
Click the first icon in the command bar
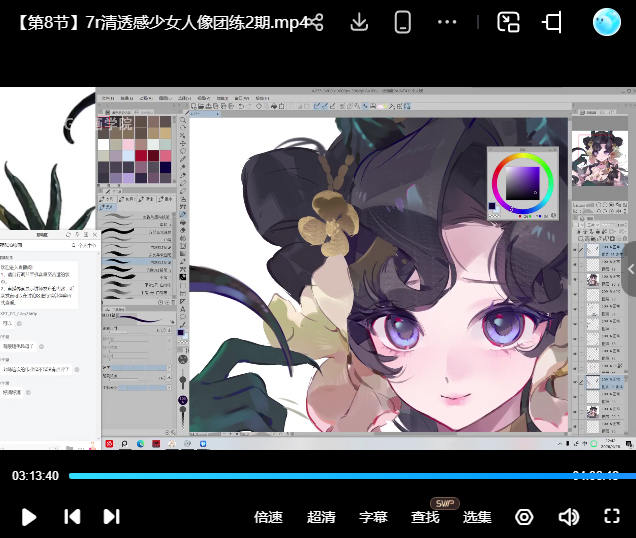point(194,106)
